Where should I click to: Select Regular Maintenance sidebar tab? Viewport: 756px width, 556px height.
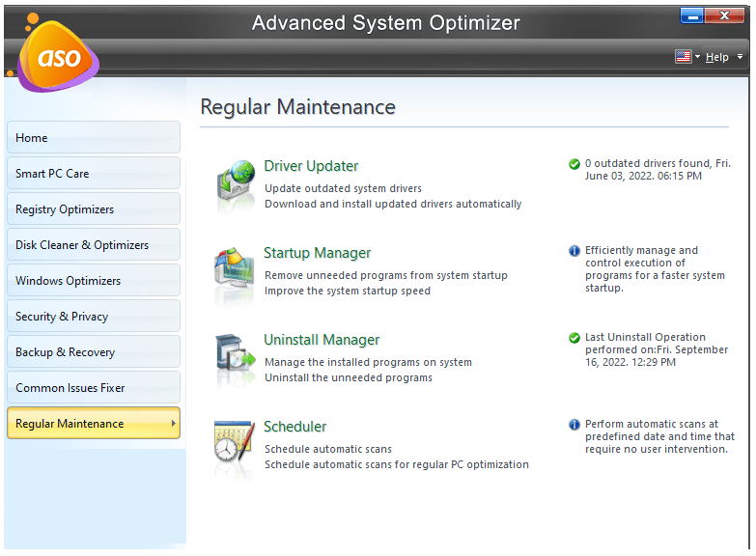94,423
